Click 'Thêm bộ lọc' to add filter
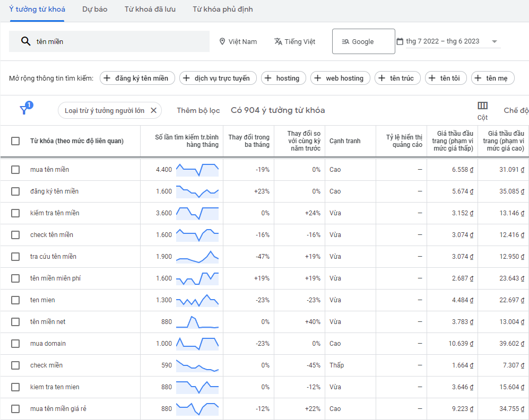Screen dimensions: 529x420 (x=198, y=110)
